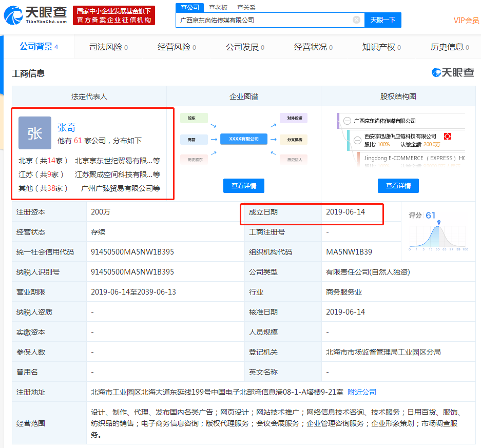
Task: Click the 高管 node in 企业图谱
Action: point(194,139)
